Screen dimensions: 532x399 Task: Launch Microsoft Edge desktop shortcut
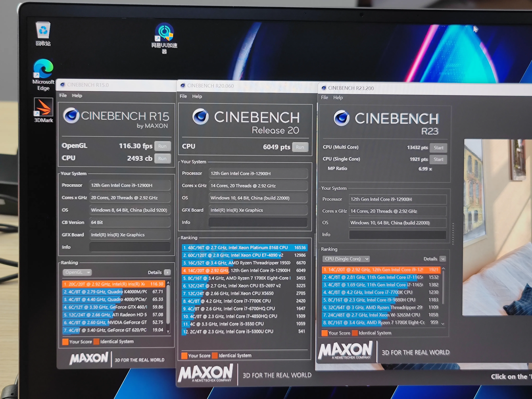(44, 69)
